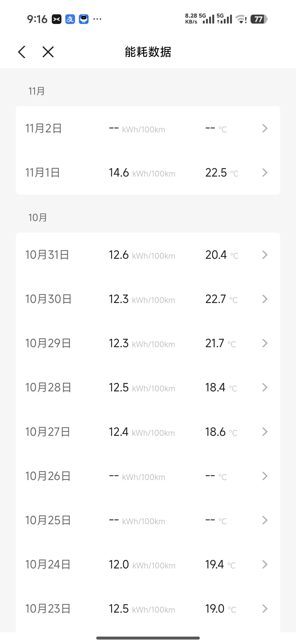296x644 pixels.
Task: Expand the 10月31日 row chevron
Action: pyautogui.click(x=265, y=255)
